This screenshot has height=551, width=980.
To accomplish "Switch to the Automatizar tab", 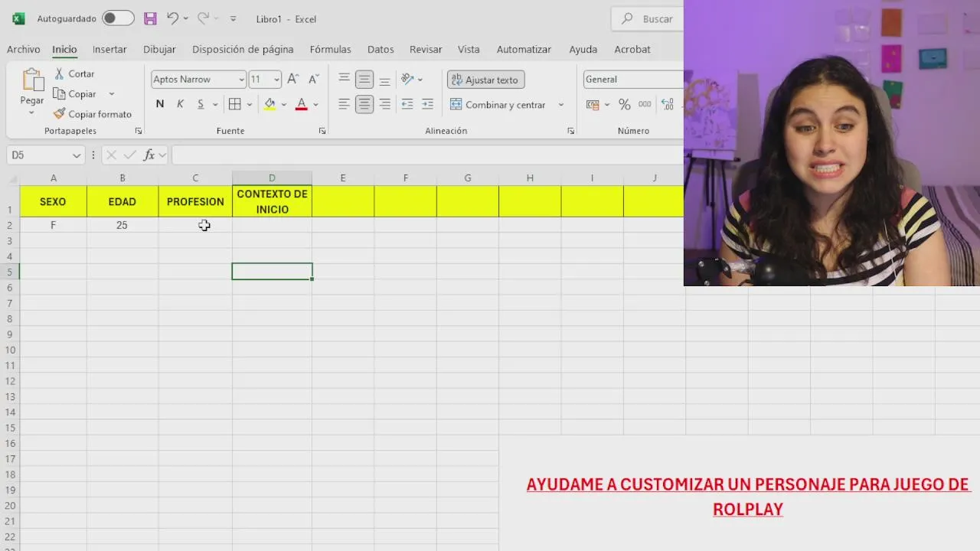I will 524,49.
